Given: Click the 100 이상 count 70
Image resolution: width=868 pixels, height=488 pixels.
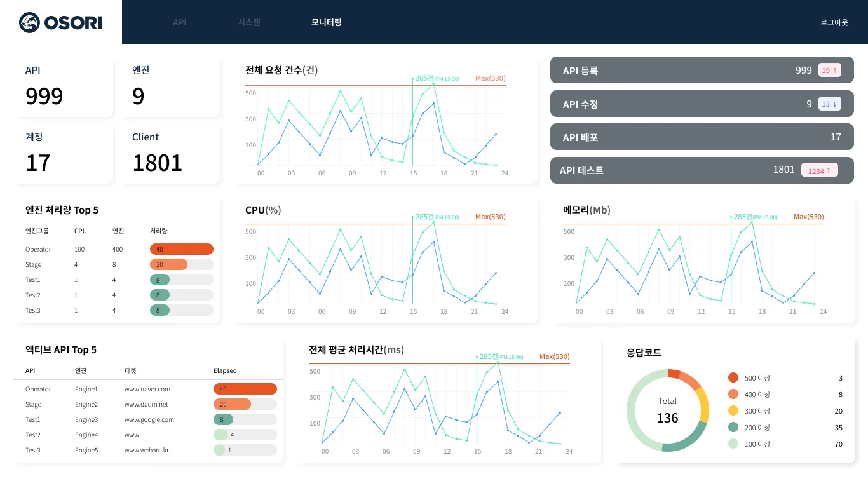Looking at the screenshot, I should (x=839, y=444).
